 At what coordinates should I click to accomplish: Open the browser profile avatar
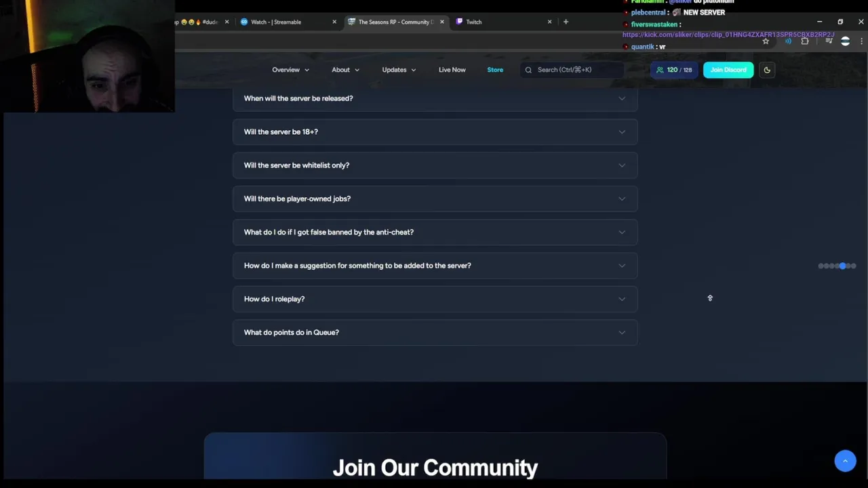[x=845, y=41]
